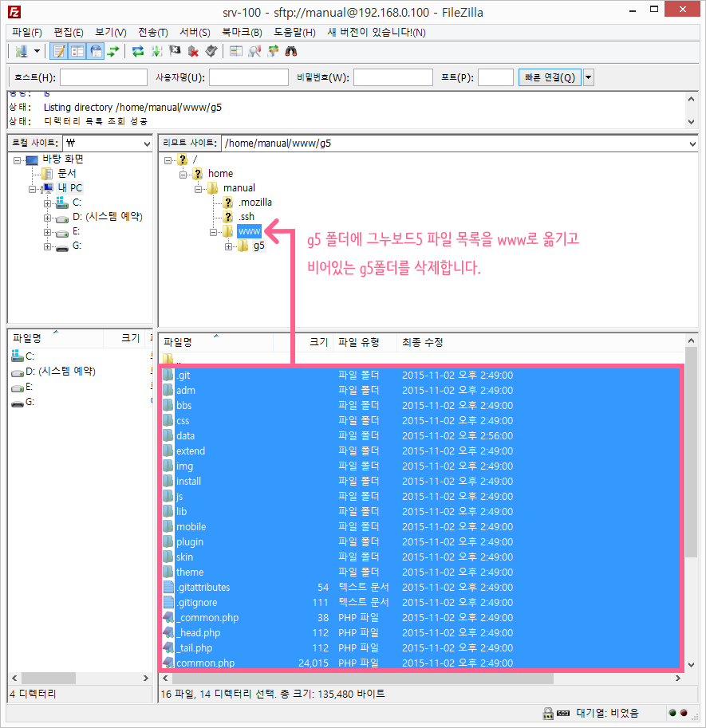Collapse the remote home tree node
The height and width of the screenshot is (728, 706).
[x=183, y=175]
